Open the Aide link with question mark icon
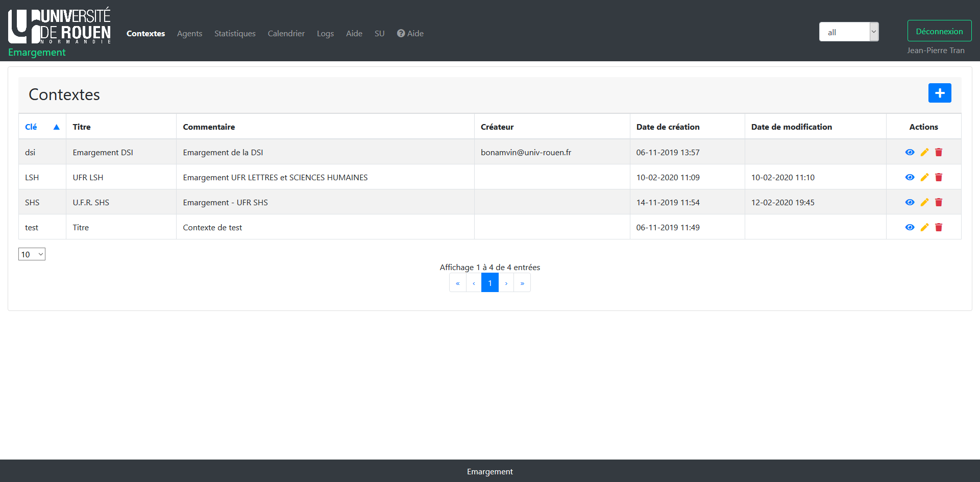Image resolution: width=980 pixels, height=482 pixels. (x=410, y=33)
